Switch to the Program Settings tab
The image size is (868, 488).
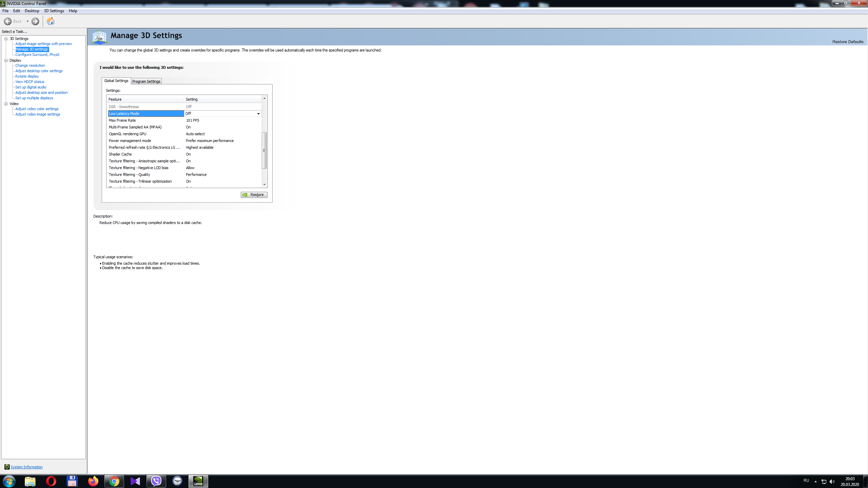point(146,81)
